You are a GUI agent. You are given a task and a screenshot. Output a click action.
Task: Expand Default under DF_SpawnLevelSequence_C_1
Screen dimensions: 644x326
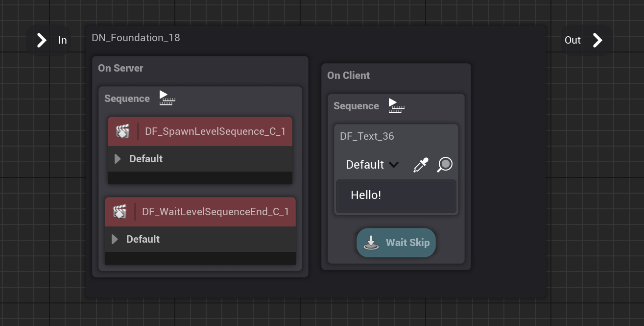(118, 159)
